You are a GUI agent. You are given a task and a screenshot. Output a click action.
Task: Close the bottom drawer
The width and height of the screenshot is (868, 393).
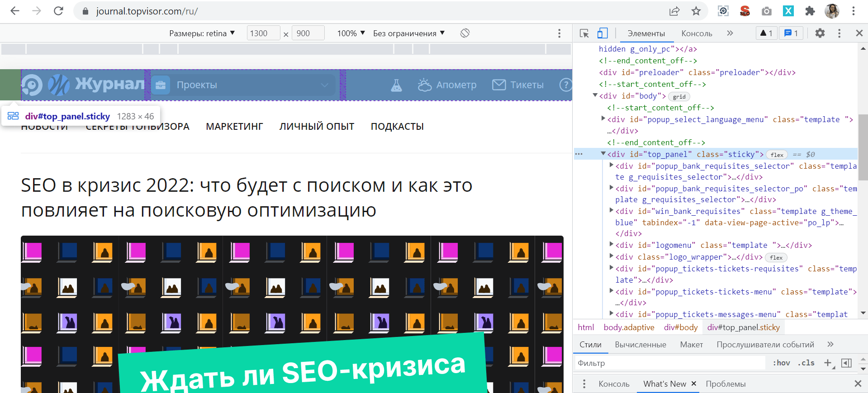click(858, 384)
